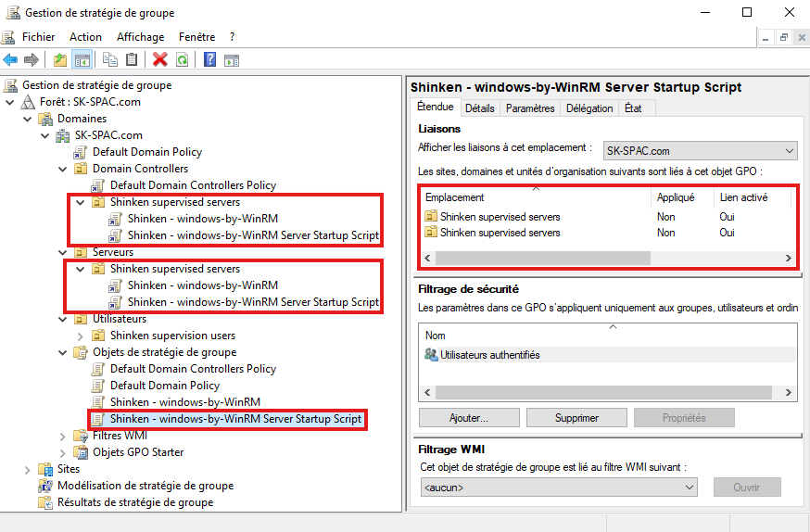Image resolution: width=810 pixels, height=532 pixels.
Task: Toggle the console tree show/hide icon
Action: [82, 59]
